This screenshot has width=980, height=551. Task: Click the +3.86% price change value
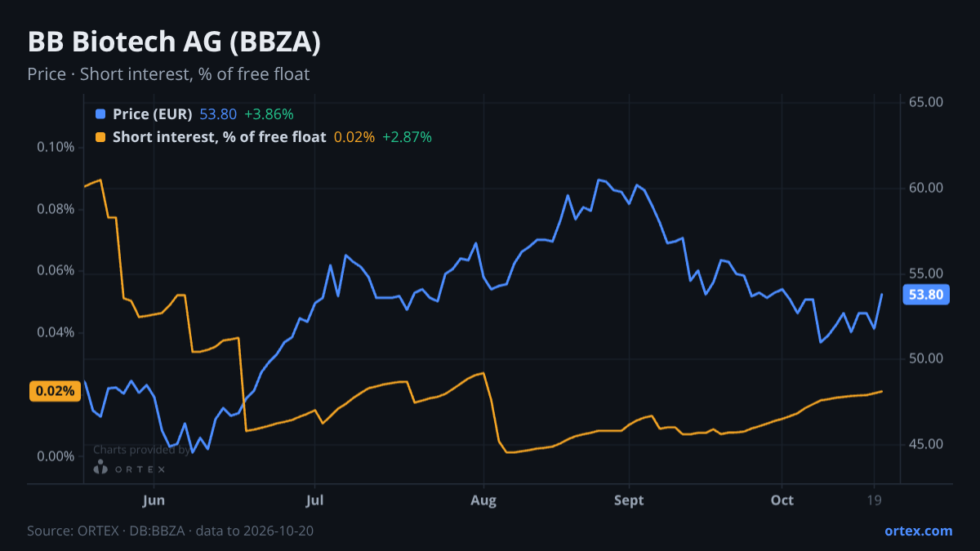[x=269, y=114]
